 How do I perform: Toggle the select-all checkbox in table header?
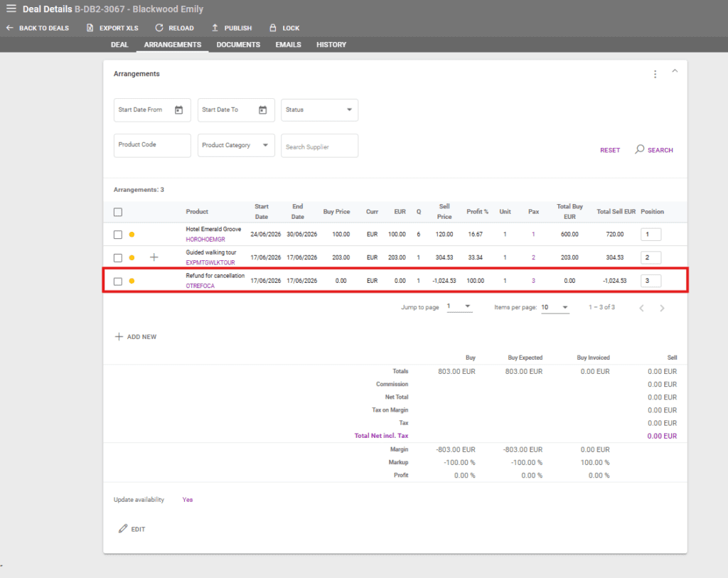pyautogui.click(x=118, y=212)
